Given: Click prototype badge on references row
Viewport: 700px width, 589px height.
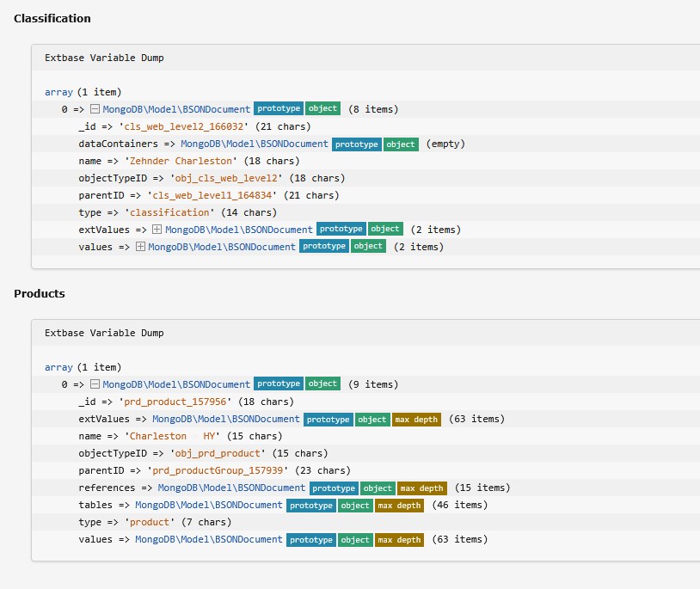Looking at the screenshot, I should point(334,488).
